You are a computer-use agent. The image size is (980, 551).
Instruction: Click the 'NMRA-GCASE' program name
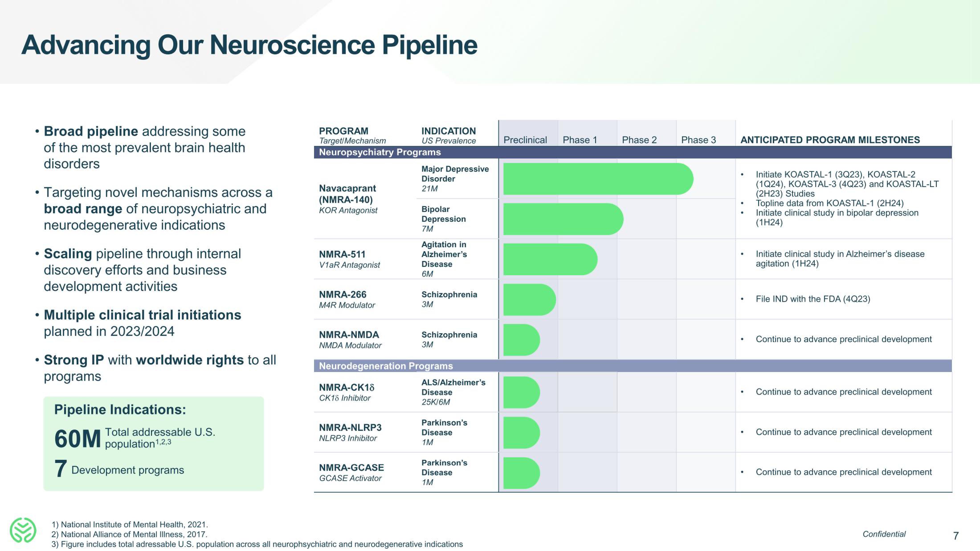(x=351, y=468)
